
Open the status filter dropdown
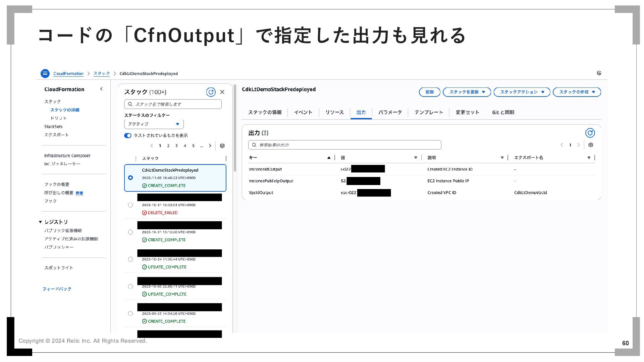point(154,124)
